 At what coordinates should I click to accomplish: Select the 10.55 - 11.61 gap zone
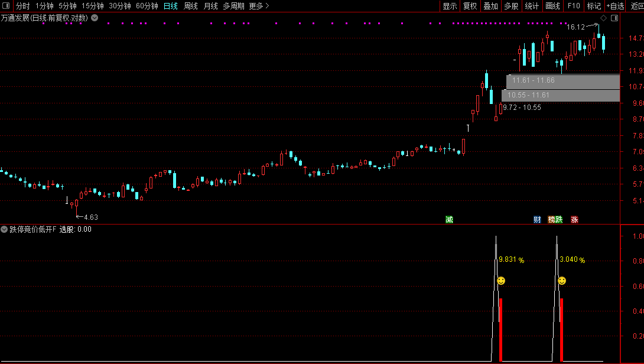pyautogui.click(x=561, y=96)
